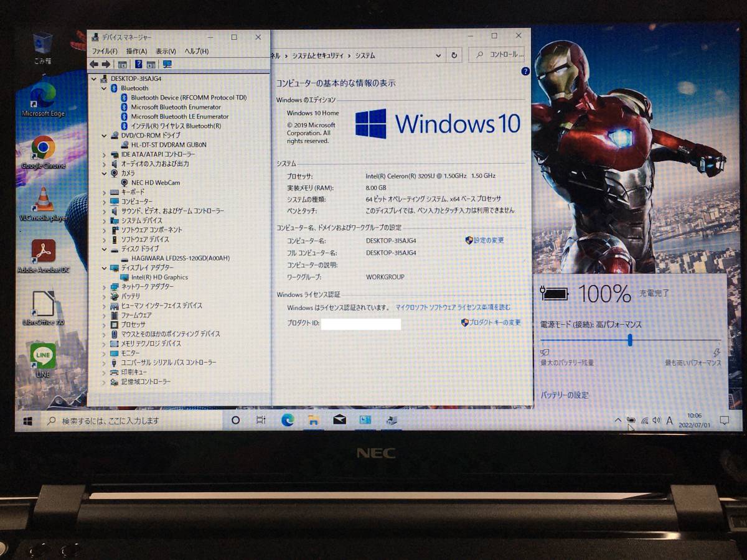Open the 表示(V) menu
Screen dimensions: 747x560
tap(166, 51)
